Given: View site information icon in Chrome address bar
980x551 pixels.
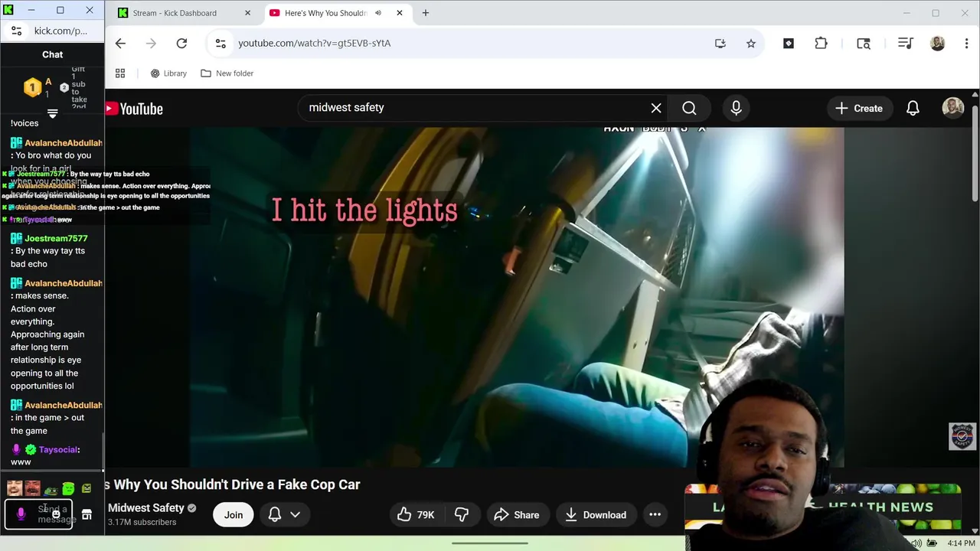Looking at the screenshot, I should [220, 43].
